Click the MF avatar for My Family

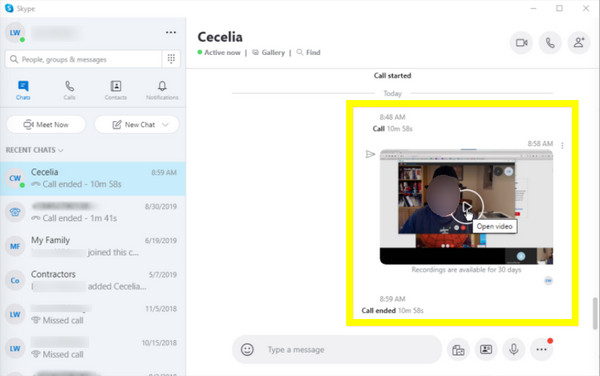pyautogui.click(x=15, y=246)
